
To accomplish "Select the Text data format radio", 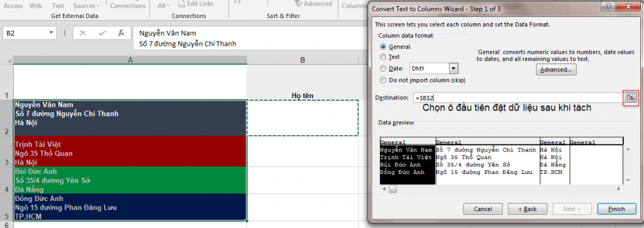I will pos(383,57).
